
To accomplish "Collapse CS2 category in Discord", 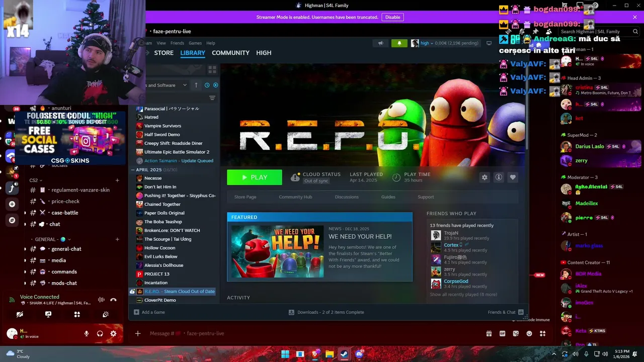I will 35,180.
